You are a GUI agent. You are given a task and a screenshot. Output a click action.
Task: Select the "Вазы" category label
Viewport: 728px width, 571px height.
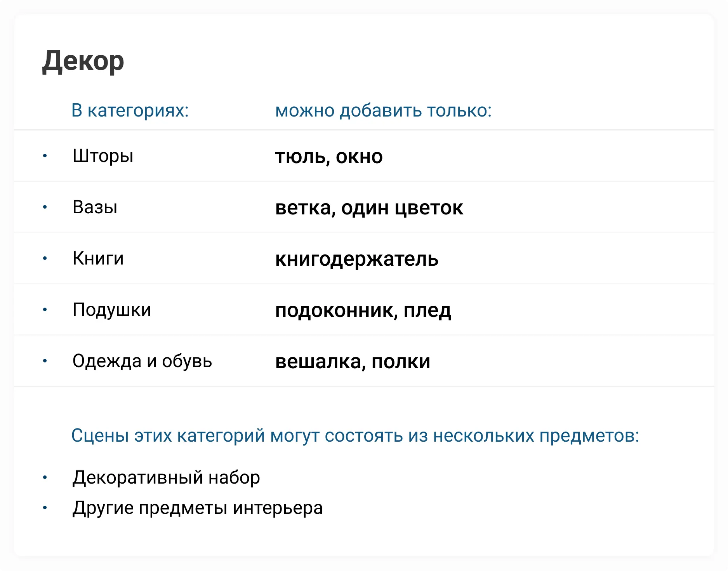click(x=95, y=207)
